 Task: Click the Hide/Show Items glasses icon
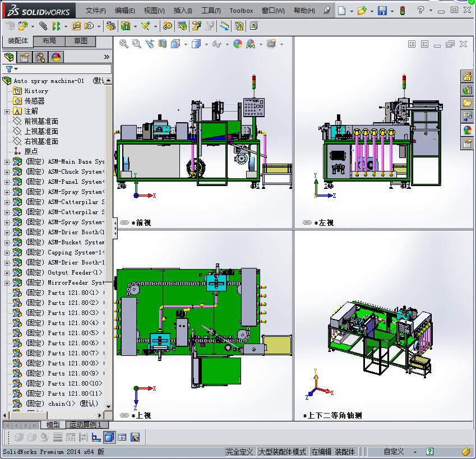pos(217,44)
